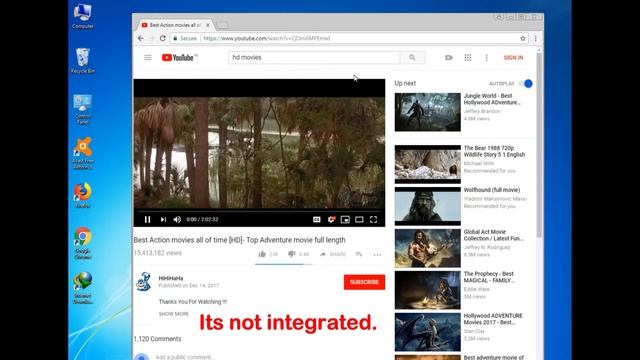Open Hollywood ADVENTURE Movies 2017 thumbnail
This screenshot has height=360, width=640.
pos(427,332)
